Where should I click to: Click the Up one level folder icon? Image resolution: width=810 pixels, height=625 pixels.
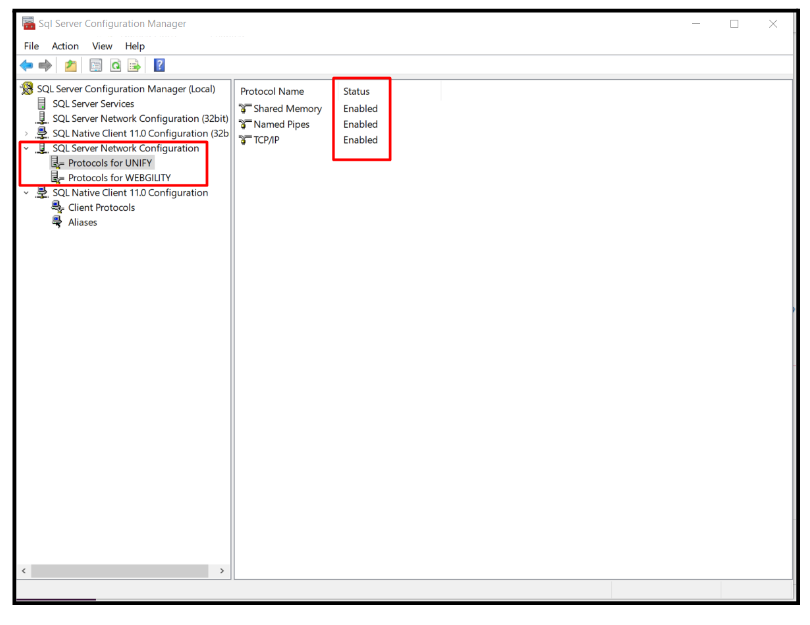[x=71, y=66]
